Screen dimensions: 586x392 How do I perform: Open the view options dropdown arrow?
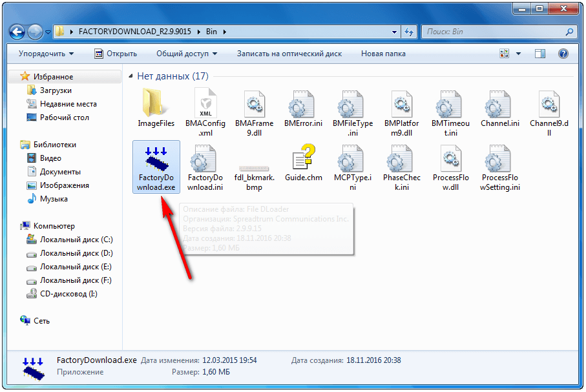coord(518,54)
